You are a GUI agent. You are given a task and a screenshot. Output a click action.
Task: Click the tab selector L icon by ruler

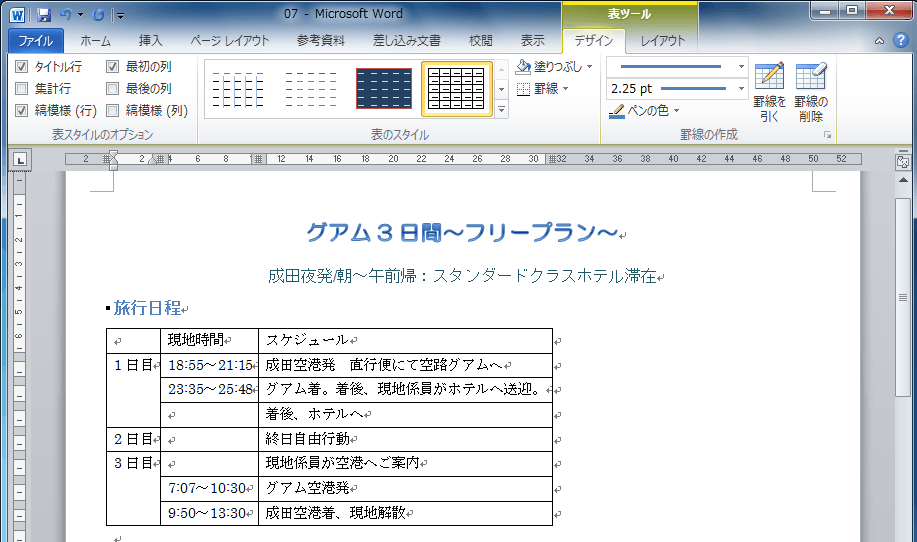coord(20,160)
